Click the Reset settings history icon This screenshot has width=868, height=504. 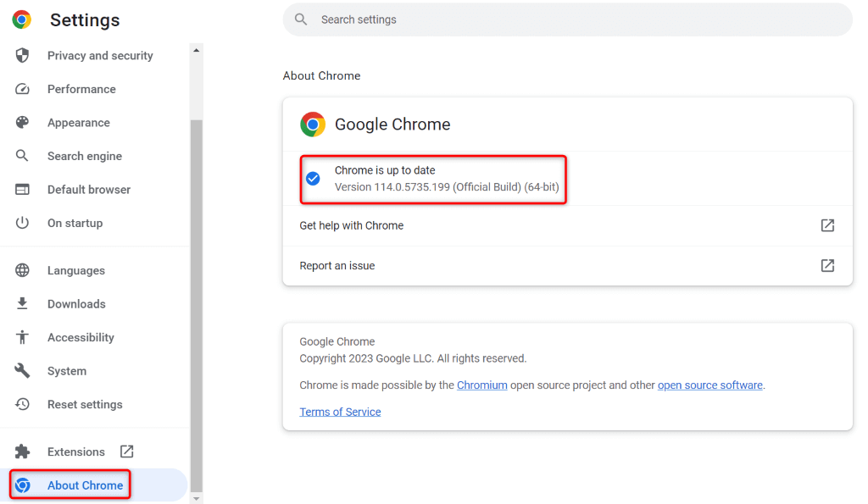(21, 404)
